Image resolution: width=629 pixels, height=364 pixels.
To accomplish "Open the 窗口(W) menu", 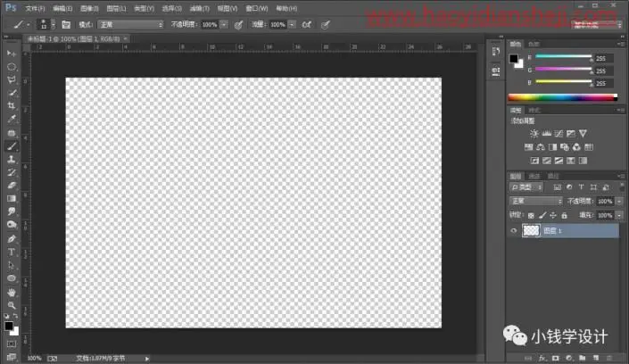I will point(257,8).
